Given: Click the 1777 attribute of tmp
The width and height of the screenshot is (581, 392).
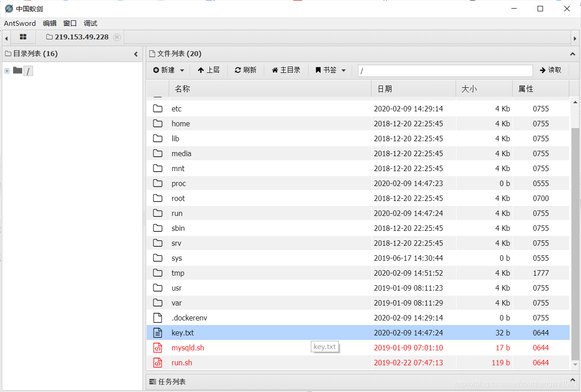Looking at the screenshot, I should tap(541, 273).
